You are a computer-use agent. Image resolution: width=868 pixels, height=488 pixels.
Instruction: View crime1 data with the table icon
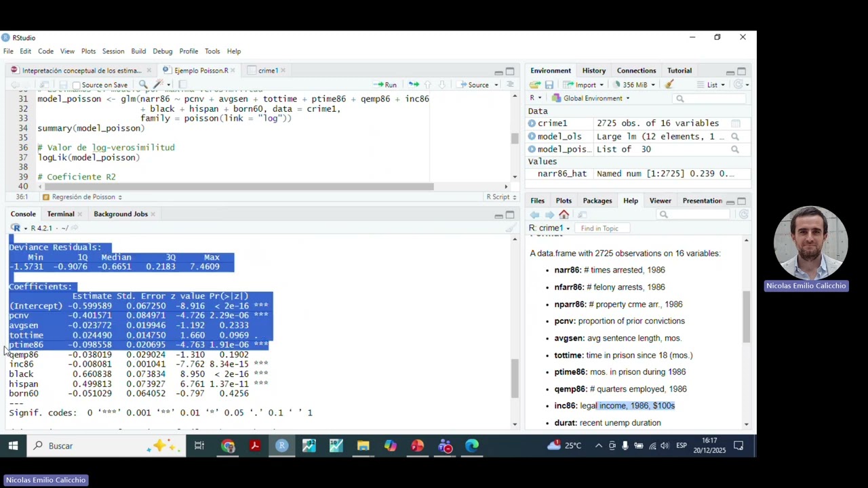click(735, 123)
